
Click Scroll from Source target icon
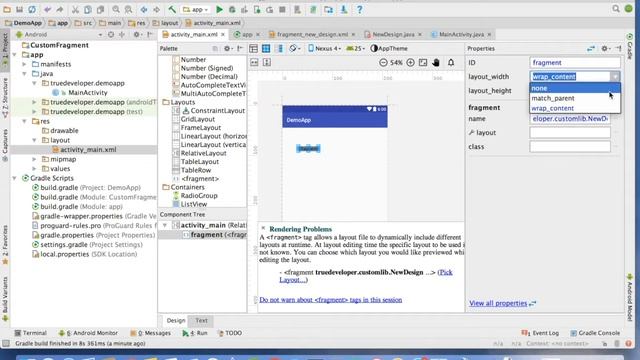[x=111, y=35]
